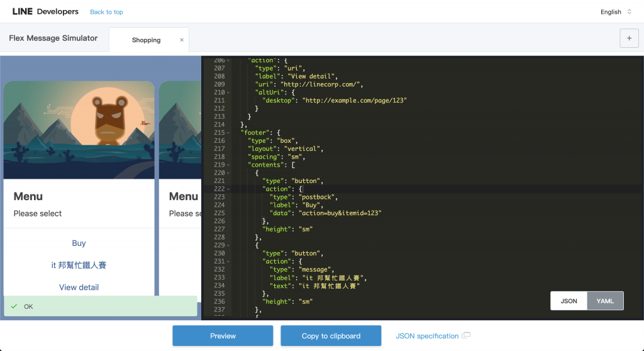644x351 pixels.
Task: Open the JSON specification link
Action: click(427, 336)
